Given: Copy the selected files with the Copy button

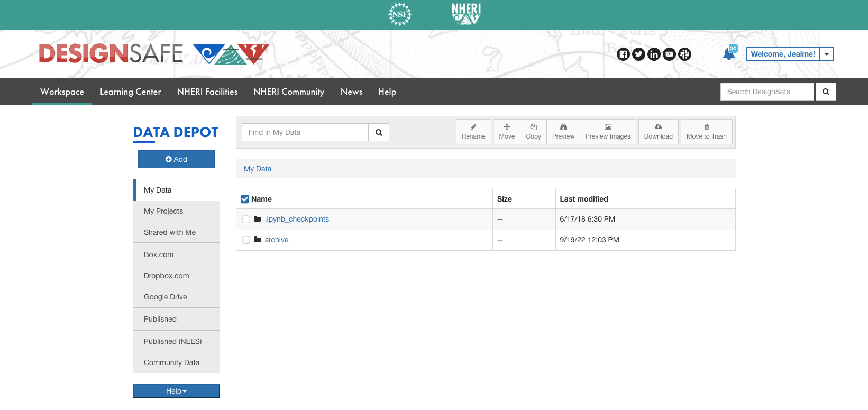Looking at the screenshot, I should coord(533,132).
